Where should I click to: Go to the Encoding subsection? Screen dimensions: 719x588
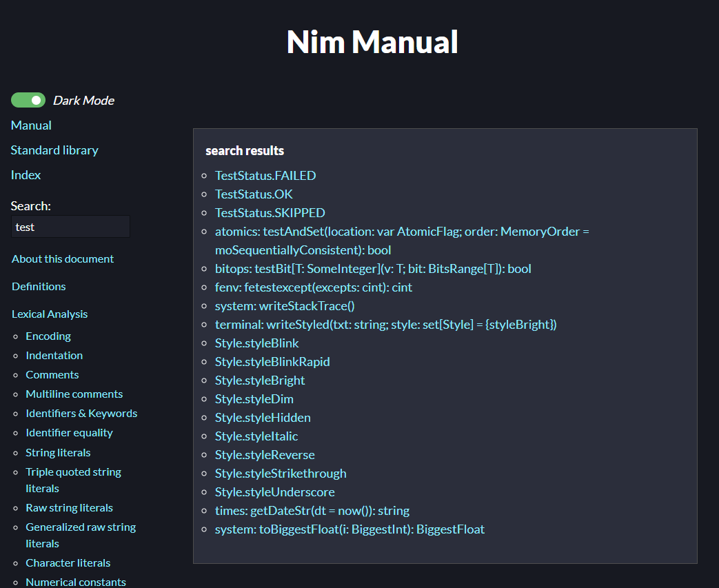(x=48, y=336)
